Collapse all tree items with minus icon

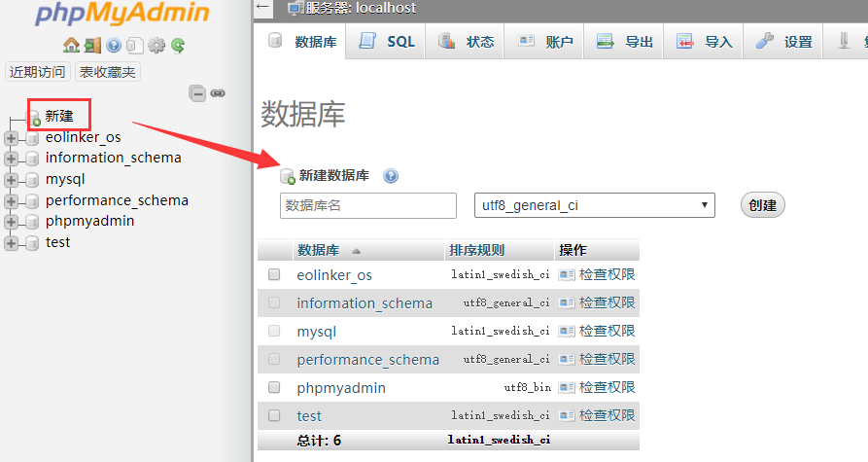[x=197, y=93]
